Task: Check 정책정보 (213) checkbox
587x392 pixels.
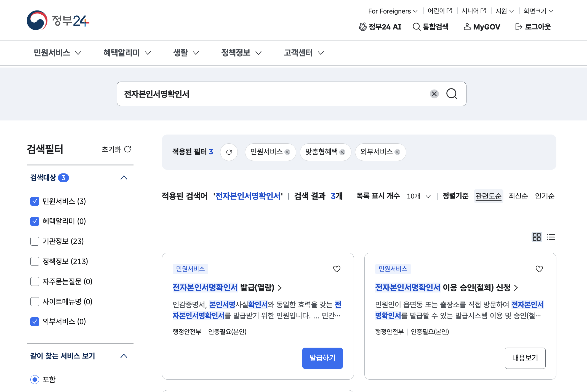Action: coord(35,261)
